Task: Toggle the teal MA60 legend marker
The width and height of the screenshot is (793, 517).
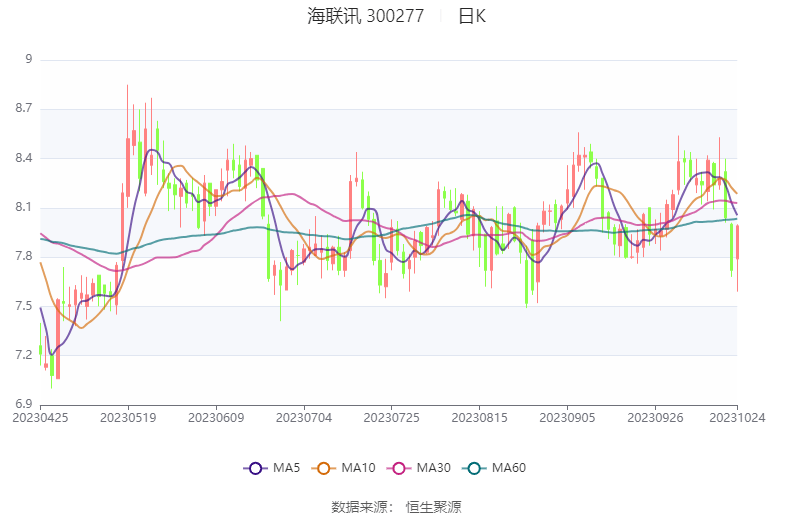Action: tap(478, 468)
